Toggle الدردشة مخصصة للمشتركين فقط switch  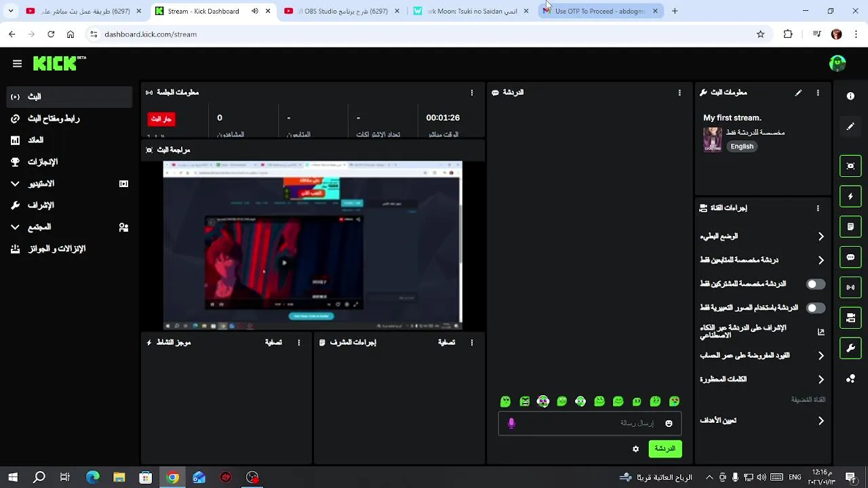pyautogui.click(x=816, y=284)
